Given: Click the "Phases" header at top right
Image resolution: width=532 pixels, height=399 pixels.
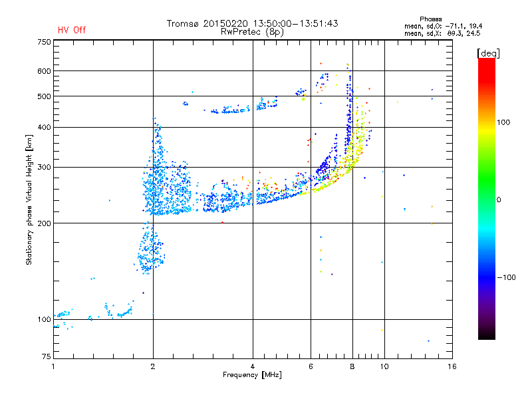Looking at the screenshot, I should [x=430, y=19].
